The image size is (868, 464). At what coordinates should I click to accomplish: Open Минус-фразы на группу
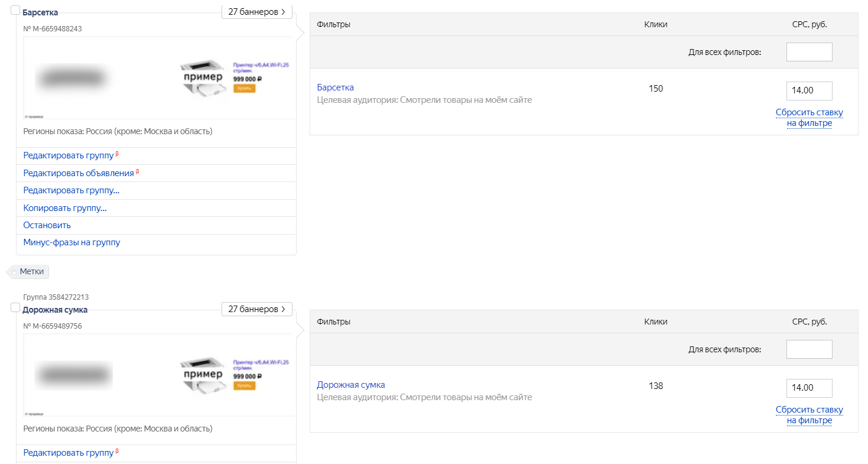click(71, 242)
